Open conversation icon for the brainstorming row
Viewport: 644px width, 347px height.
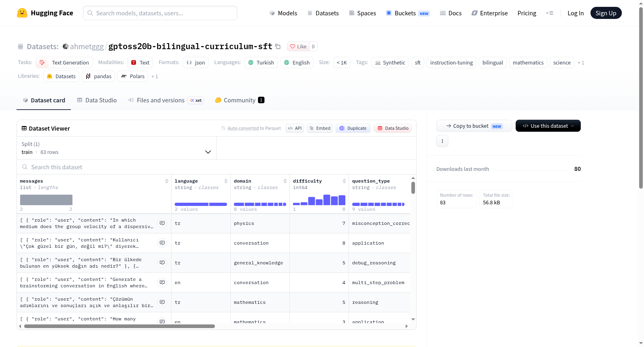coord(162,283)
